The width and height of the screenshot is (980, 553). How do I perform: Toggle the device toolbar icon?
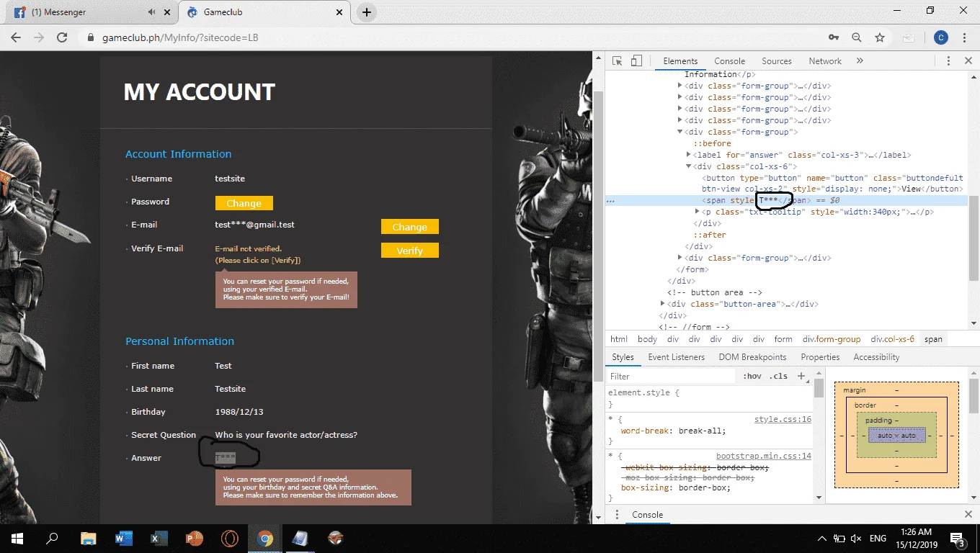[x=636, y=61]
